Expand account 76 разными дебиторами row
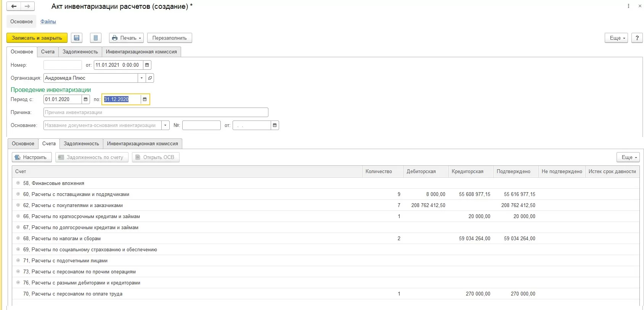 18,283
